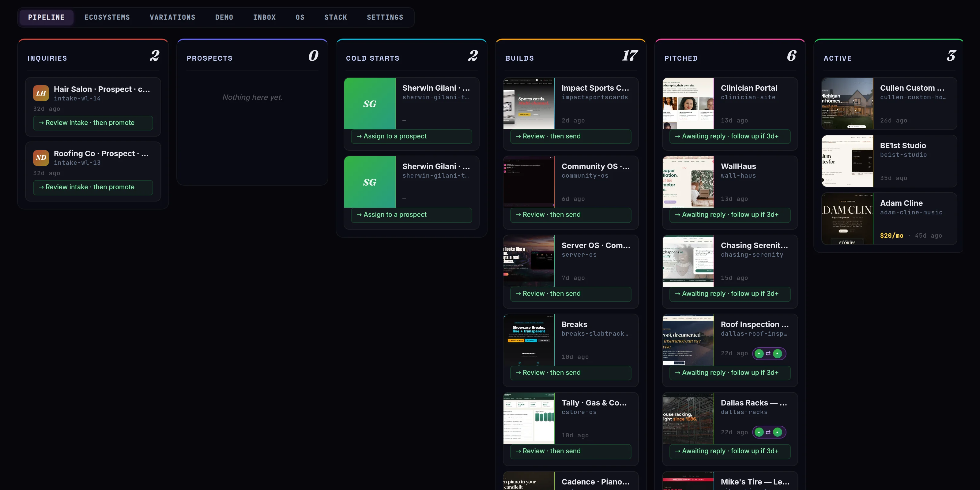Go to the Variations tab

172,17
